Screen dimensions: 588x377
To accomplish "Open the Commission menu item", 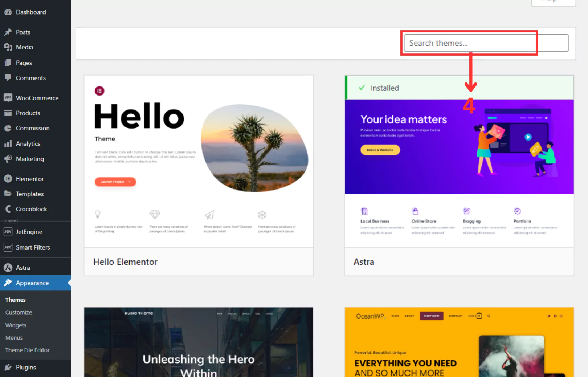I will tap(36, 128).
